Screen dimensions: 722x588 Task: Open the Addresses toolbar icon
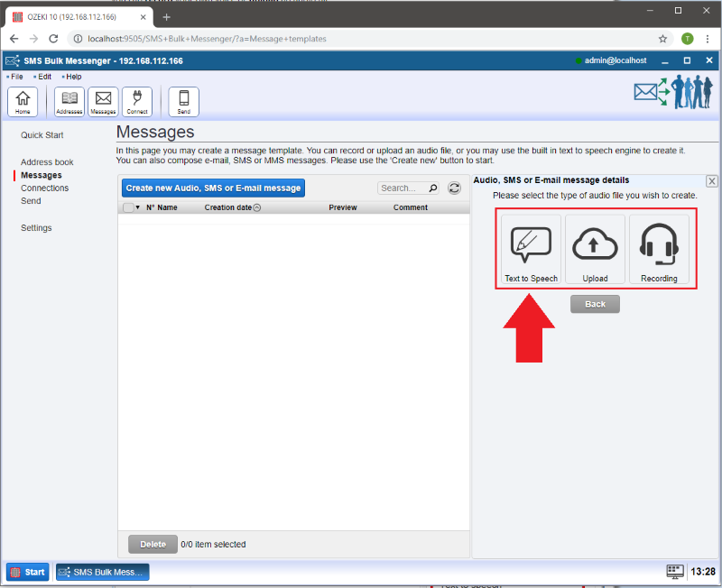(x=69, y=102)
